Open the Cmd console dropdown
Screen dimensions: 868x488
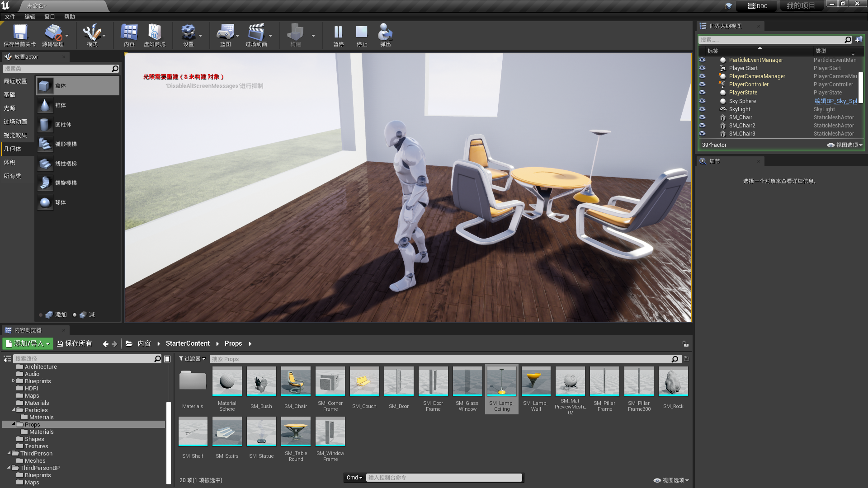[354, 478]
